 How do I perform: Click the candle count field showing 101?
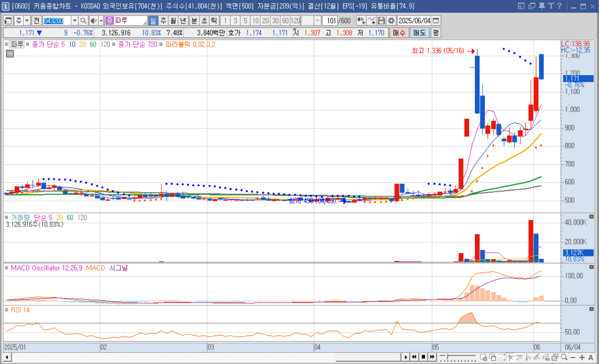pos(331,21)
